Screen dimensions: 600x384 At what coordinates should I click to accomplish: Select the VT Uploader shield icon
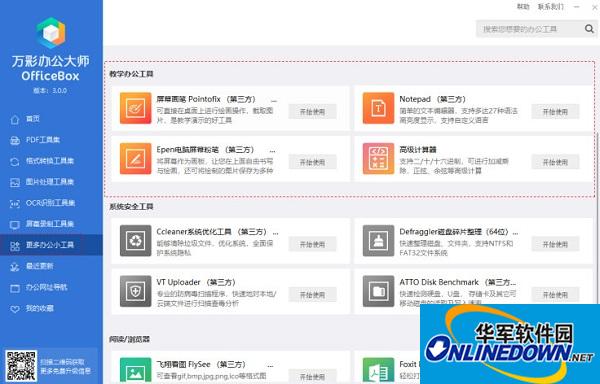[x=135, y=291]
